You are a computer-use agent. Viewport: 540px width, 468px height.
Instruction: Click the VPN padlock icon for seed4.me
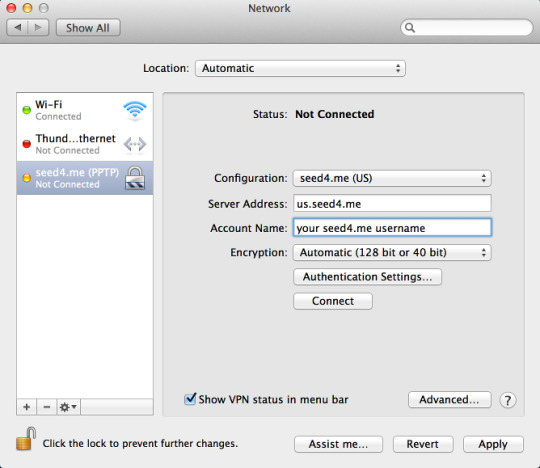coord(135,178)
